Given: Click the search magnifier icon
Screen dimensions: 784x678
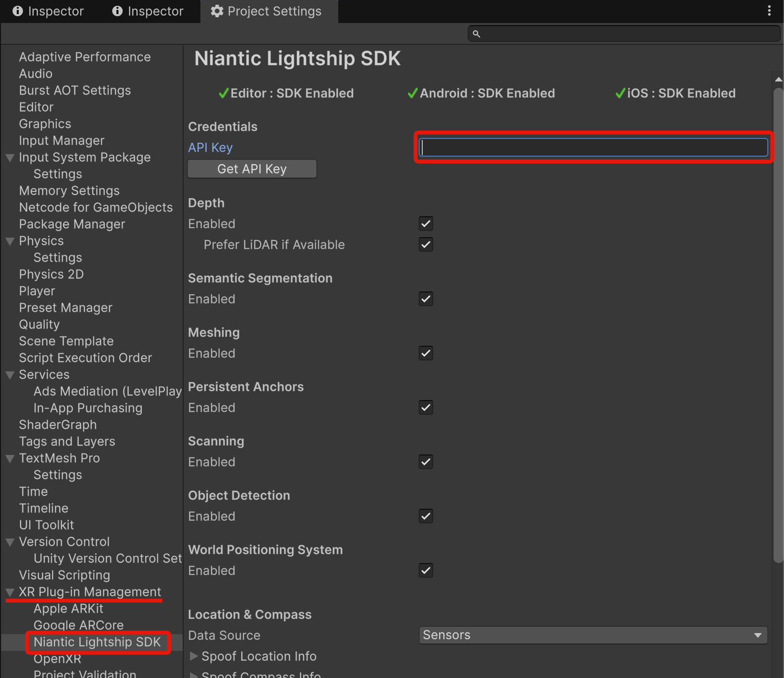Looking at the screenshot, I should point(476,34).
